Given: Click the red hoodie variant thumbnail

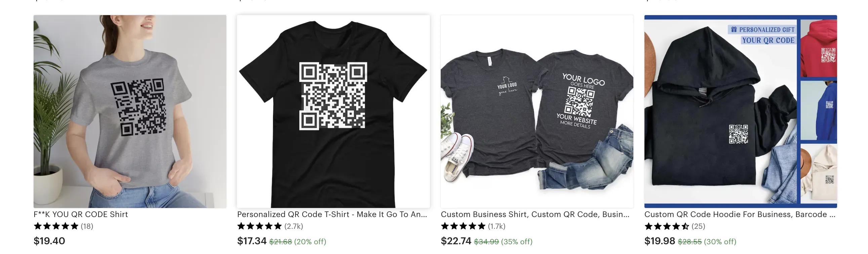Looking at the screenshot, I should click(x=819, y=48).
